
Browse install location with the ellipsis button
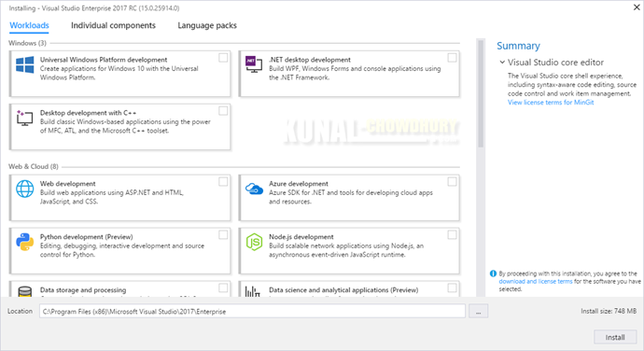click(479, 312)
